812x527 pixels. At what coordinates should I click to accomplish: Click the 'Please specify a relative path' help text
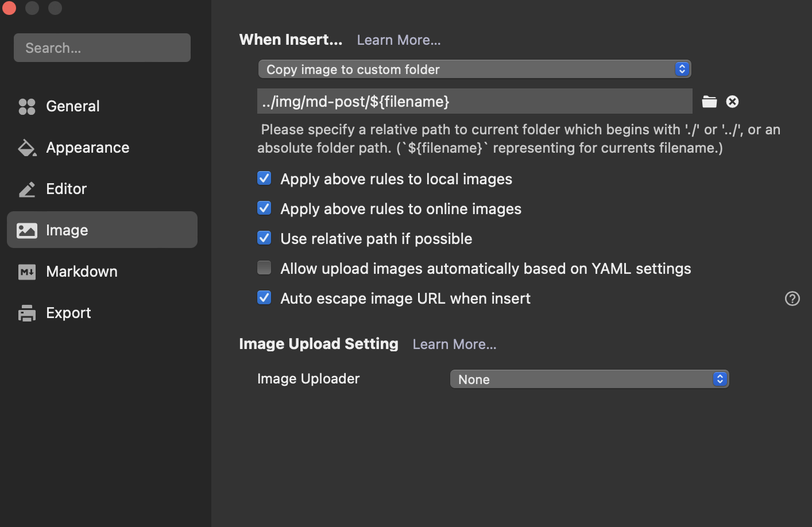point(519,138)
